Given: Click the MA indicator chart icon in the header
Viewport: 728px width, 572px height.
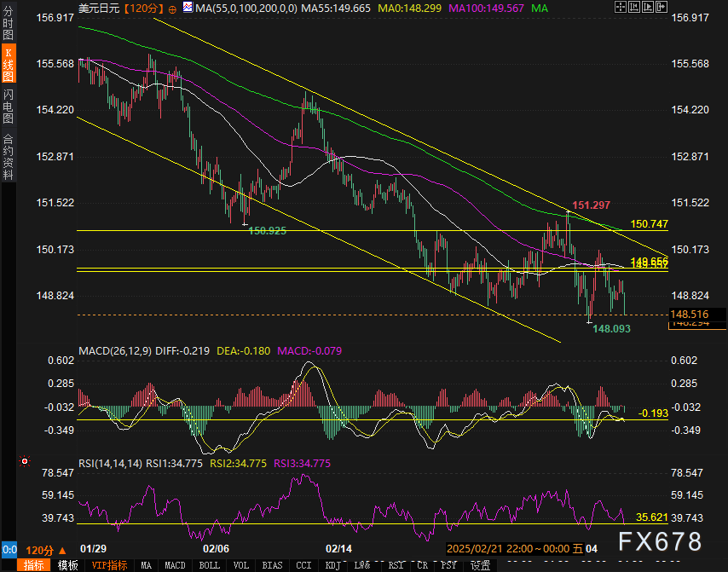Looking at the screenshot, I should [x=187, y=9].
